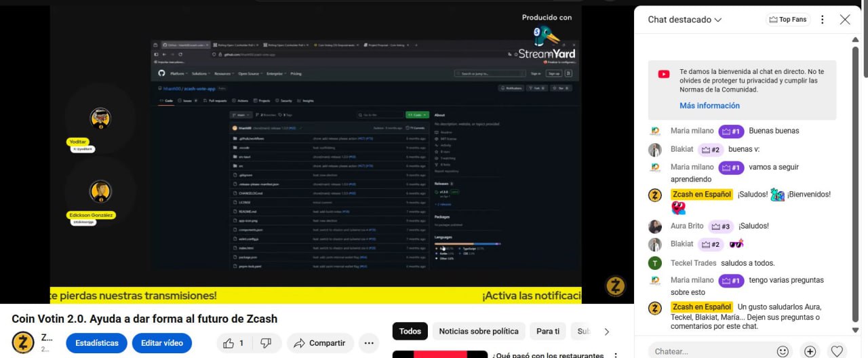Click María milano's avatar beside tengo varias preguntas
Image resolution: width=868 pixels, height=358 pixels.
(x=655, y=280)
